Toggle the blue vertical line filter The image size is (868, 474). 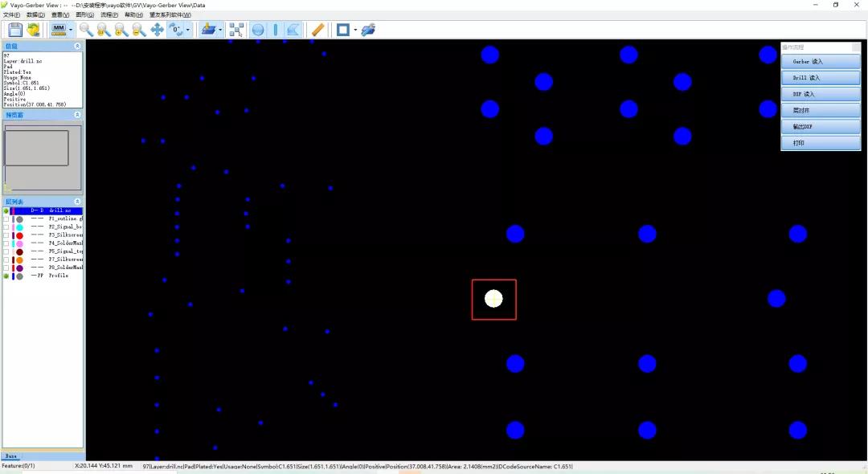click(276, 29)
